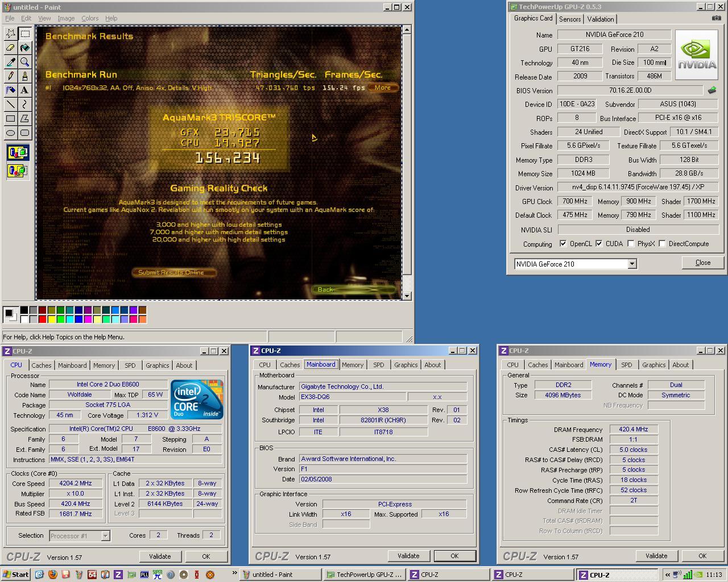Click the Driver Version field in GPU-Z

tap(638, 187)
